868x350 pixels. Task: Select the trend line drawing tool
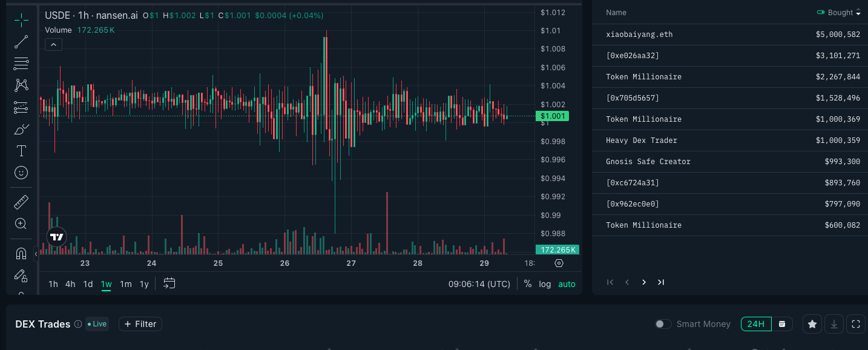pos(21,42)
